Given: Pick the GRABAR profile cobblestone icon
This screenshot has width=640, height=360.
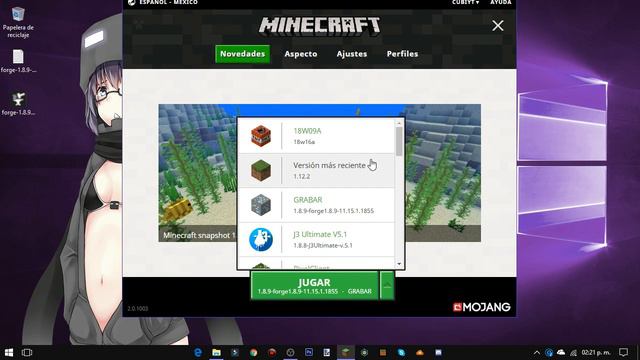Looking at the screenshot, I should (261, 205).
